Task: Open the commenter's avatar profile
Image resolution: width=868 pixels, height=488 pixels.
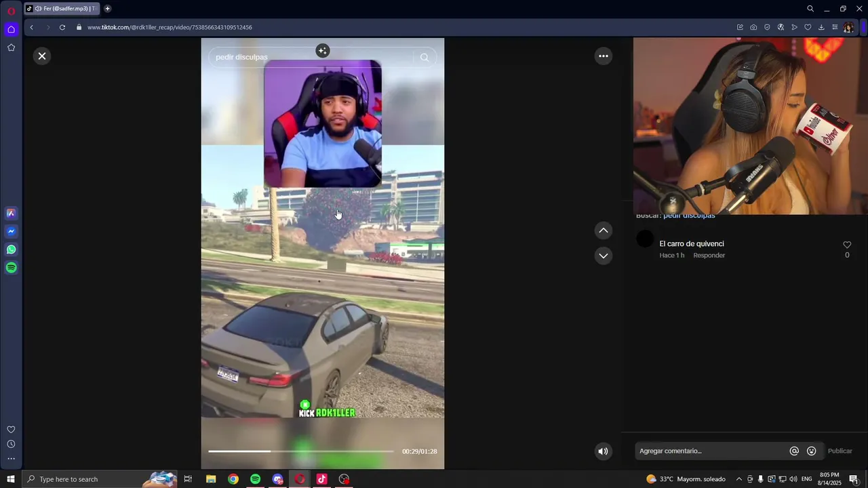Action: [x=646, y=239]
